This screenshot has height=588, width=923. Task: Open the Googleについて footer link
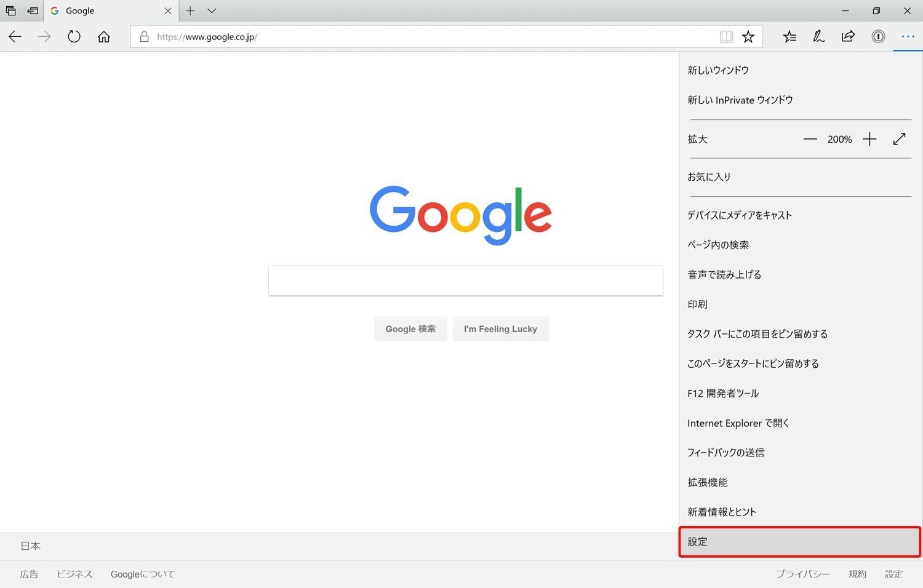pyautogui.click(x=143, y=574)
